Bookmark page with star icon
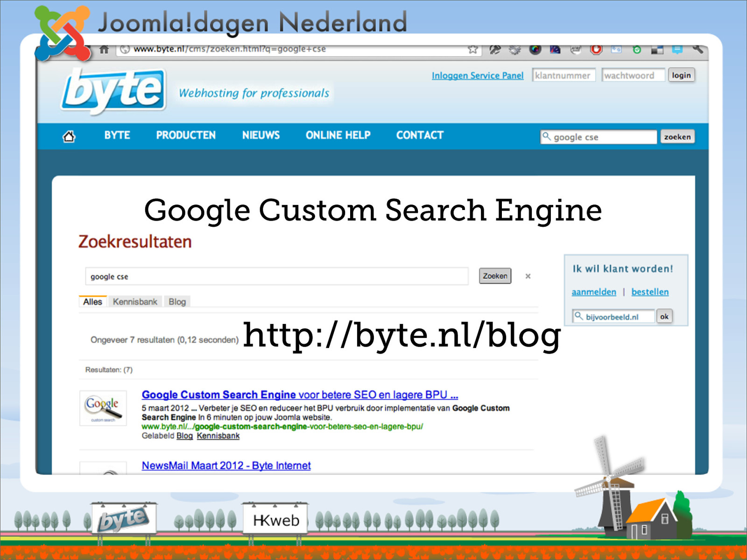This screenshot has width=747, height=560. pos(473,49)
